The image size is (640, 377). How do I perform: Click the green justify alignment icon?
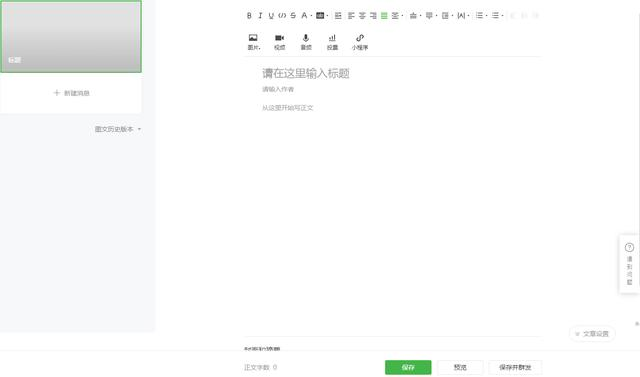(x=384, y=16)
